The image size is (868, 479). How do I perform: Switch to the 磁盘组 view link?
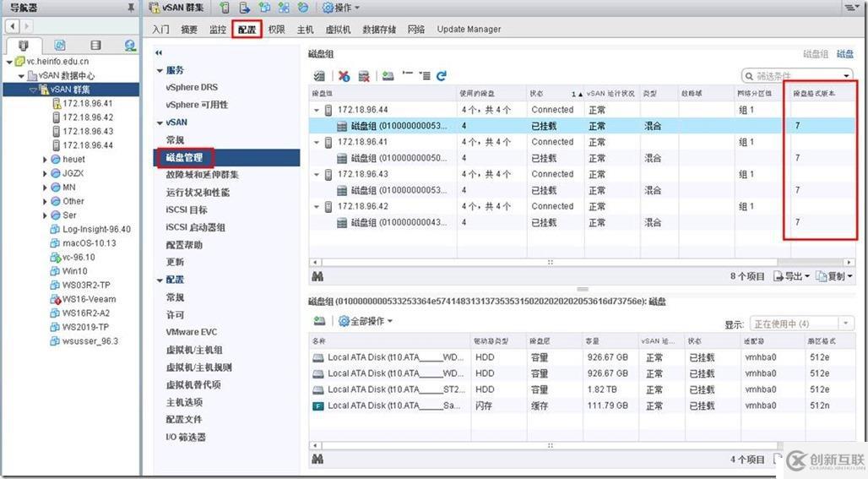tap(816, 54)
